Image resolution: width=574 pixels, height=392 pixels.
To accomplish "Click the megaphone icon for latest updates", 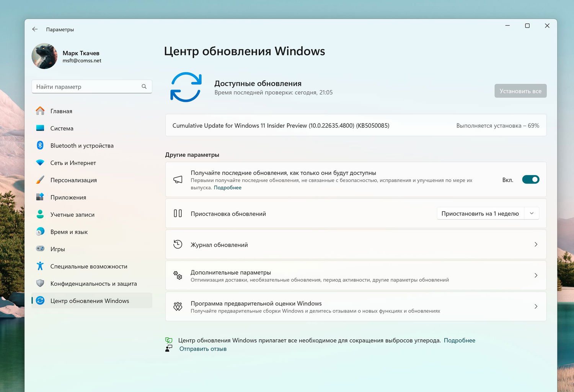I will tap(178, 179).
